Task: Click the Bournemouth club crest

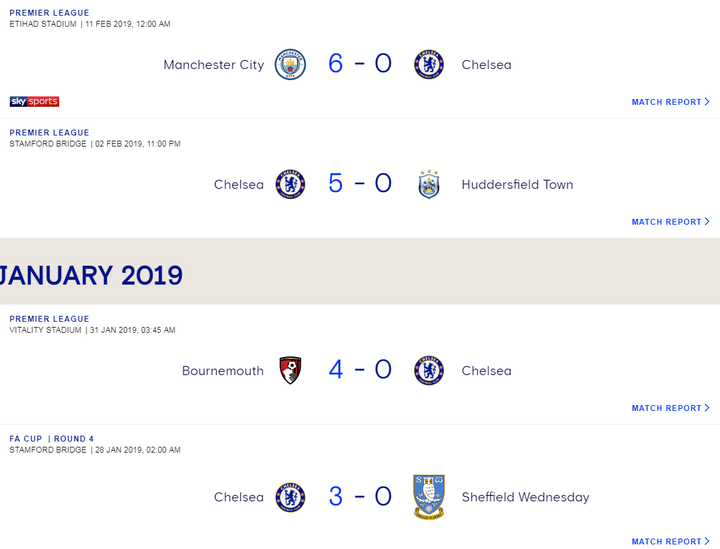Action: (x=290, y=370)
